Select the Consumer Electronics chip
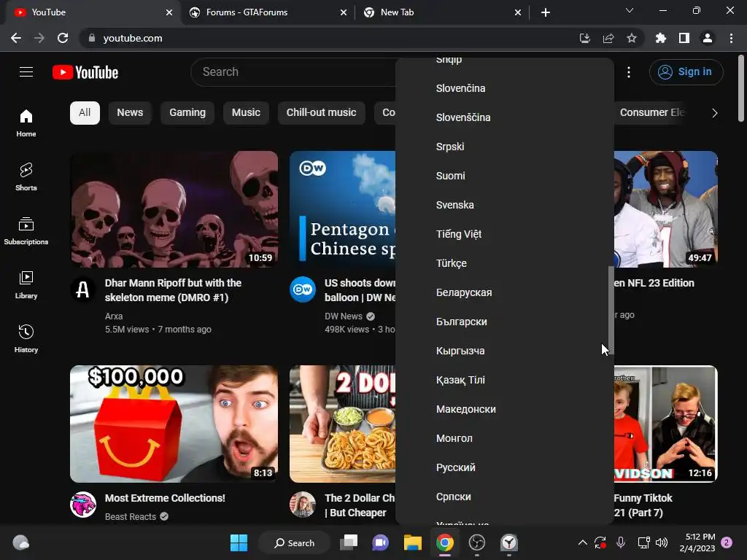 click(x=651, y=113)
